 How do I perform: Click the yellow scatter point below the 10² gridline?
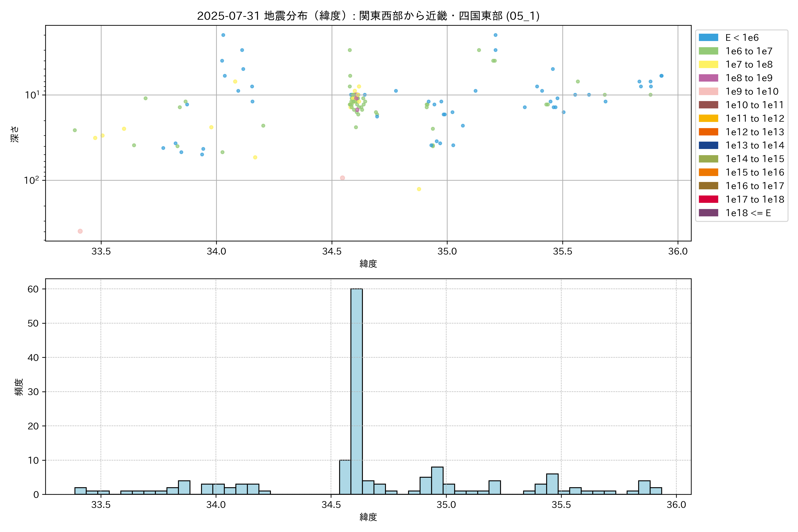419,189
